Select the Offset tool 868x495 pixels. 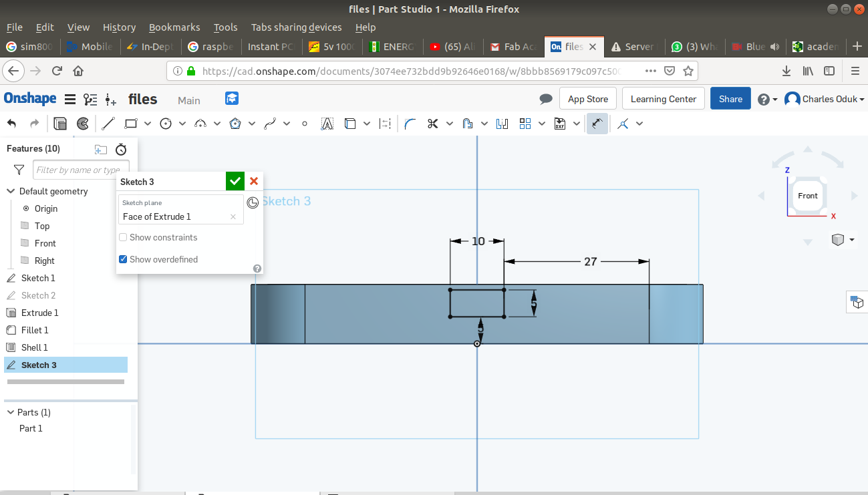468,124
